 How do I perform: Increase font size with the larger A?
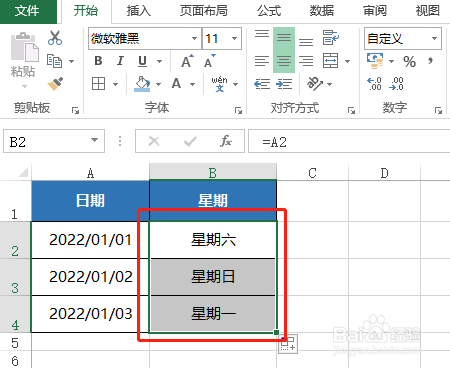point(187,61)
